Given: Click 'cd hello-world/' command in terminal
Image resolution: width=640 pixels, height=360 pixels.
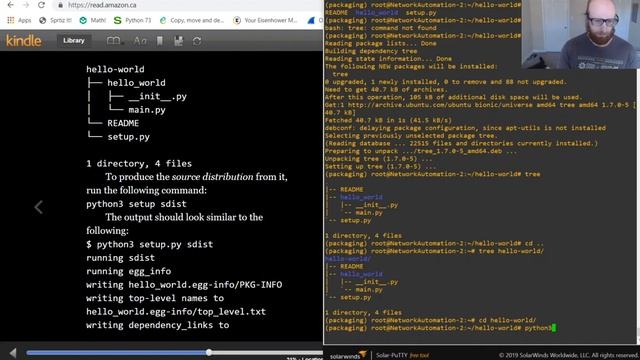Looking at the screenshot, I should 507,320.
